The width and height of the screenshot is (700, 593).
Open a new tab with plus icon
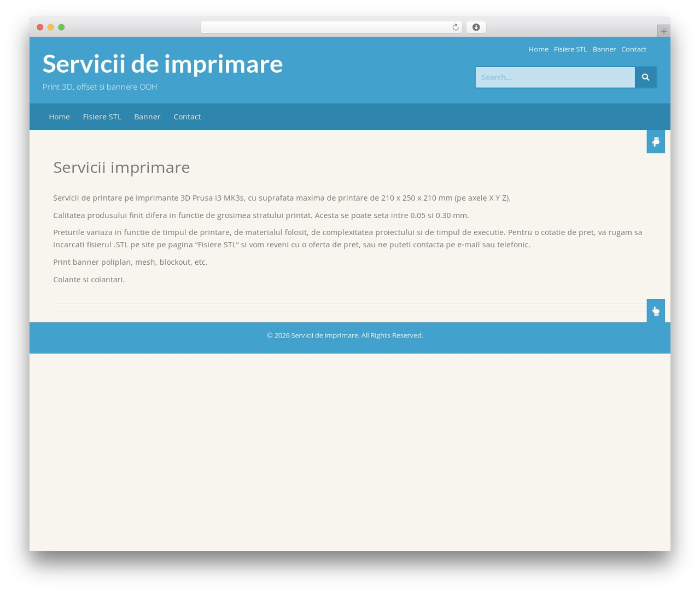tap(663, 31)
